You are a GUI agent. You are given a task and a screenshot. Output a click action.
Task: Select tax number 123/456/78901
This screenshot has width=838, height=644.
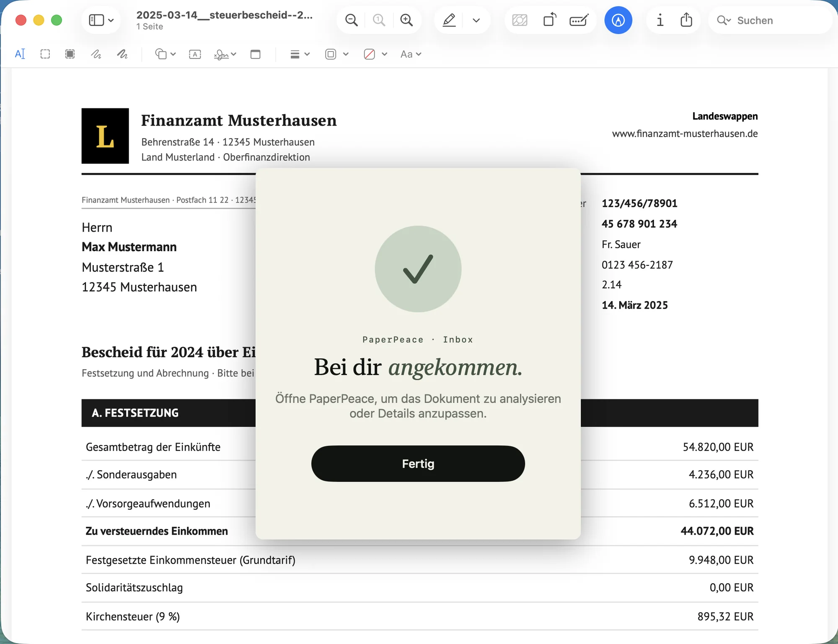click(x=639, y=204)
